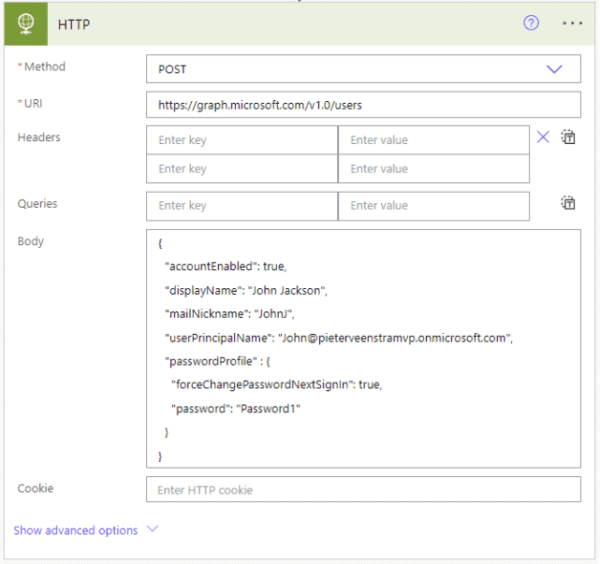Open the HTTP action ellipsis menu
Screen dimensions: 600x564
click(572, 23)
